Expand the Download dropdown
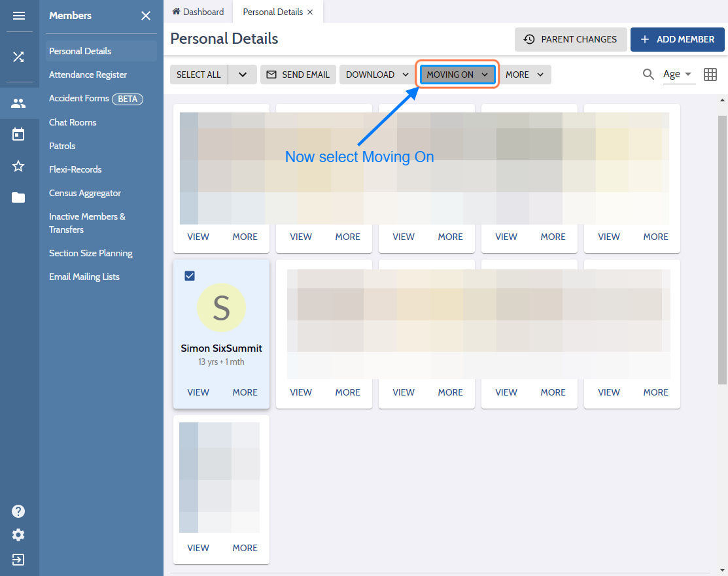This screenshot has height=576, width=728. [x=377, y=75]
